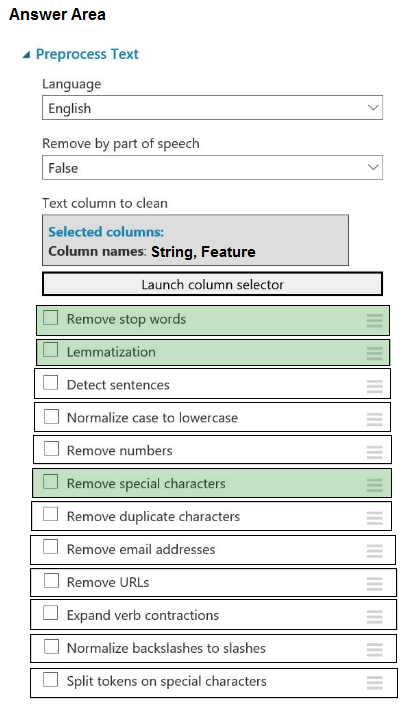Click the Preprocess Text heading
409x709 pixels.
coord(87,54)
